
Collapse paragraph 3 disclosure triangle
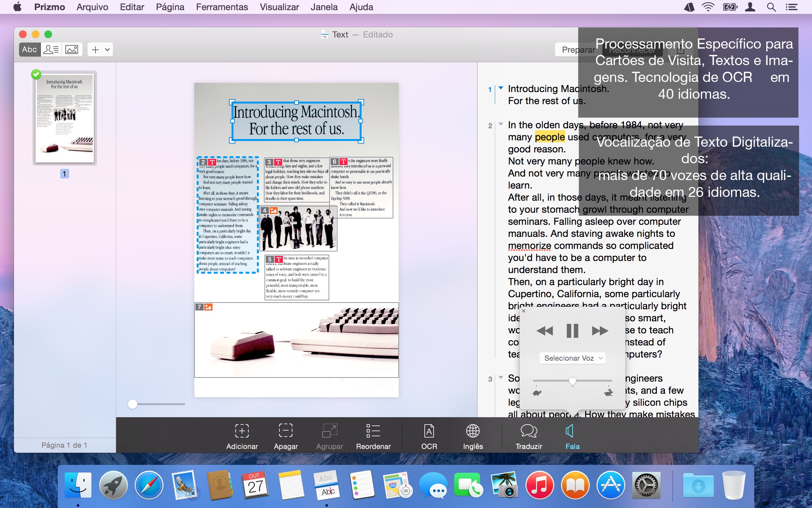[x=501, y=378]
